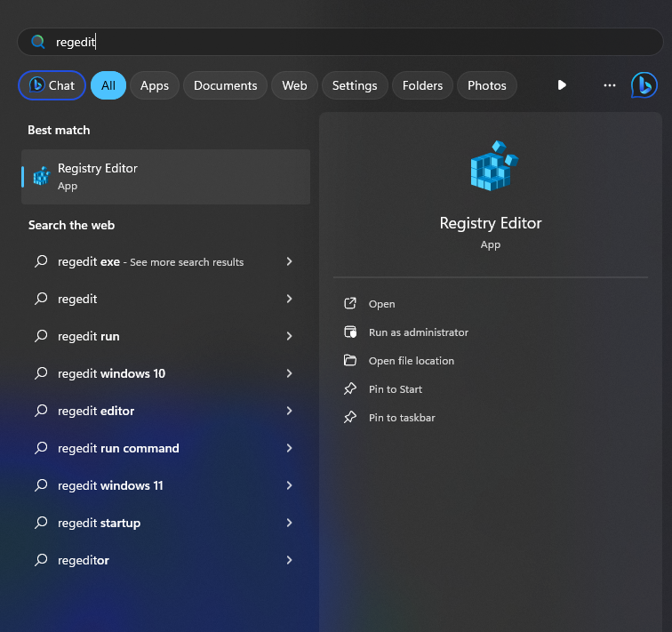Click the large Registry Editor cube icon
This screenshot has width=672, height=632.
493,165
